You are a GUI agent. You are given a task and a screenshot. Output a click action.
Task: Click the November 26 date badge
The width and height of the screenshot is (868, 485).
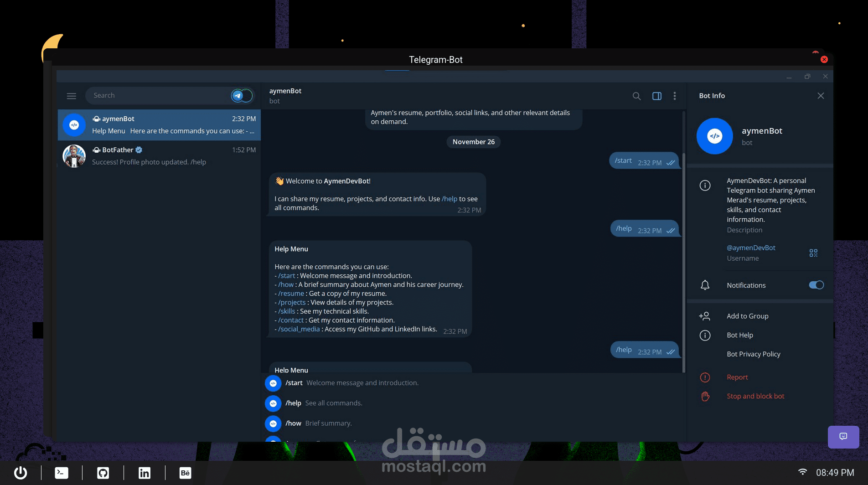click(x=473, y=142)
